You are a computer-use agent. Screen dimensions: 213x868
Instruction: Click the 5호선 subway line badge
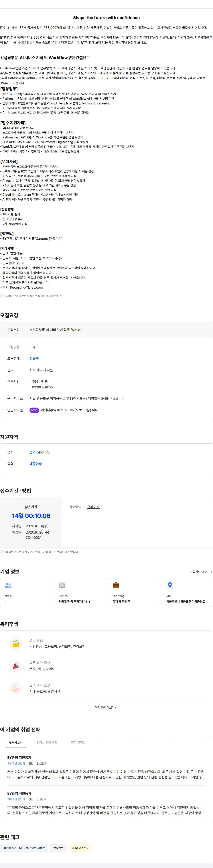(x=34, y=410)
